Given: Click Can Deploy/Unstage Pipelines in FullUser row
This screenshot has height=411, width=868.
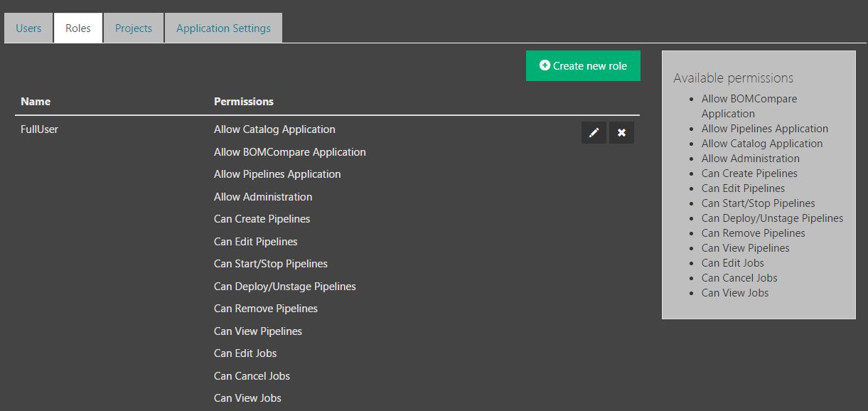Looking at the screenshot, I should [x=285, y=287].
